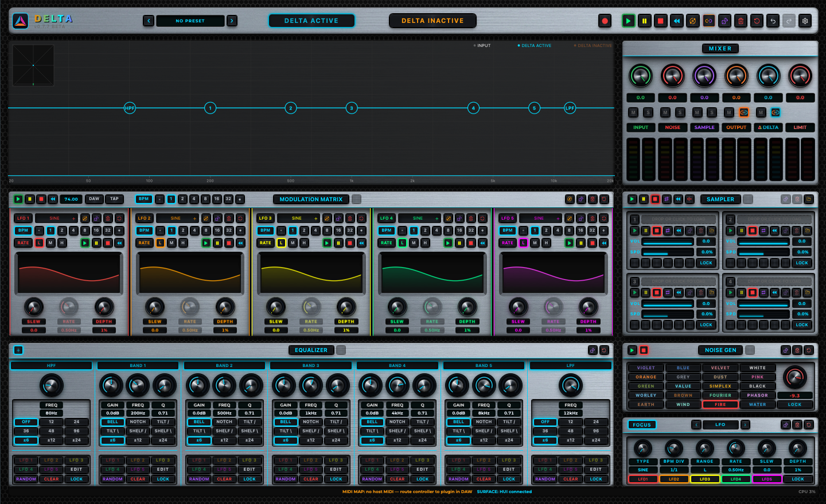Click the LFO 1 randomize dice icon
826x504 pixels.
(x=96, y=218)
